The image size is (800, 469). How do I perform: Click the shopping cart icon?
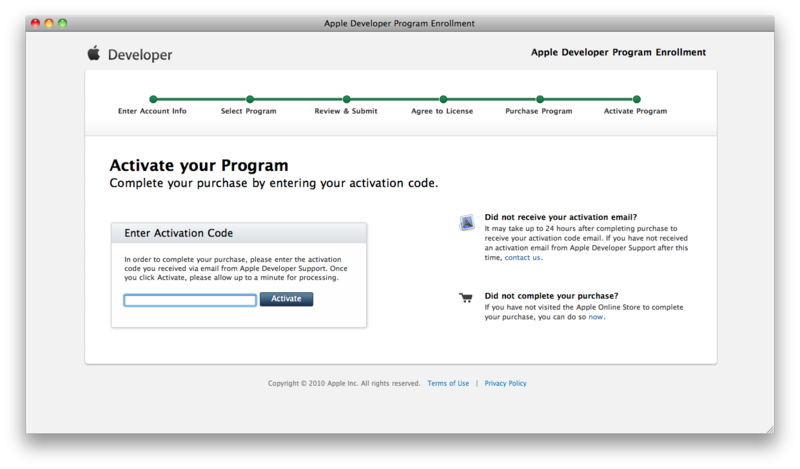[466, 298]
